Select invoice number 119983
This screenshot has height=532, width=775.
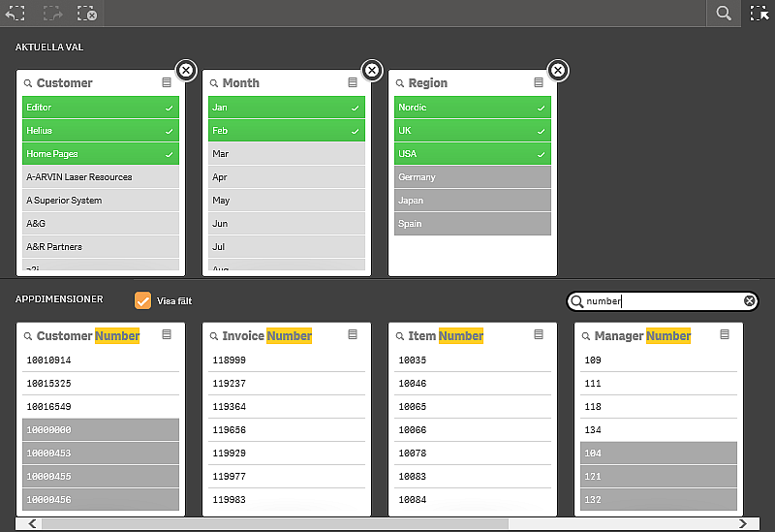pos(286,499)
